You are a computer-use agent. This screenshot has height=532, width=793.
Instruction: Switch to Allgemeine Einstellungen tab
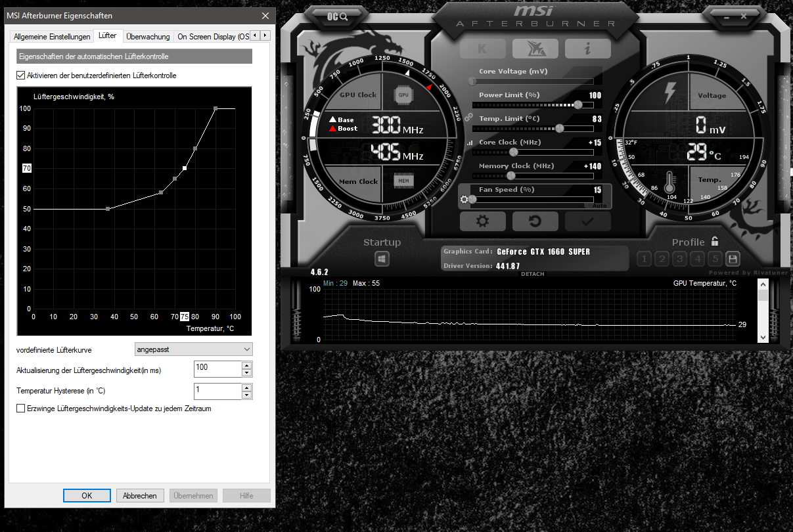[x=52, y=37]
